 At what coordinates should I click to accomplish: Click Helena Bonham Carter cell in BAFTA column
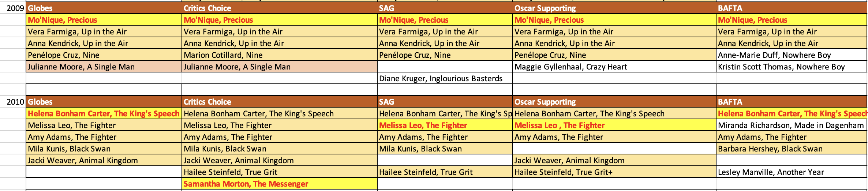click(790, 113)
